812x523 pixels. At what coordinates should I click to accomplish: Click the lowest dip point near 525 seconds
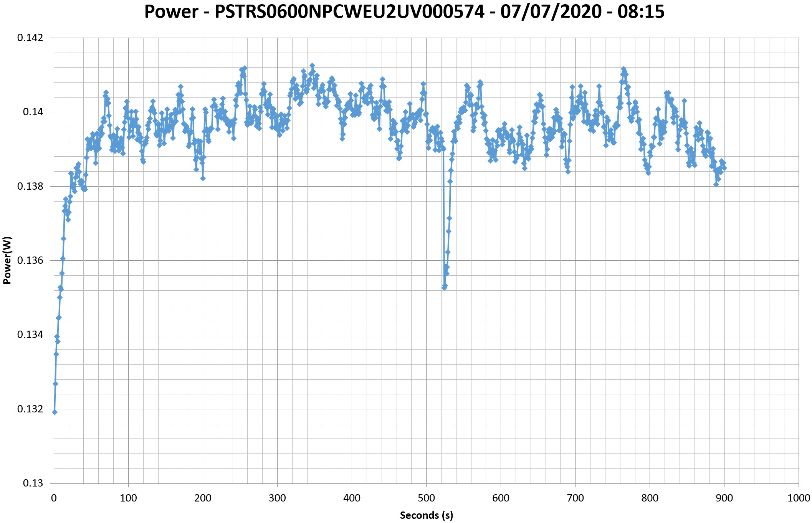pyautogui.click(x=444, y=288)
